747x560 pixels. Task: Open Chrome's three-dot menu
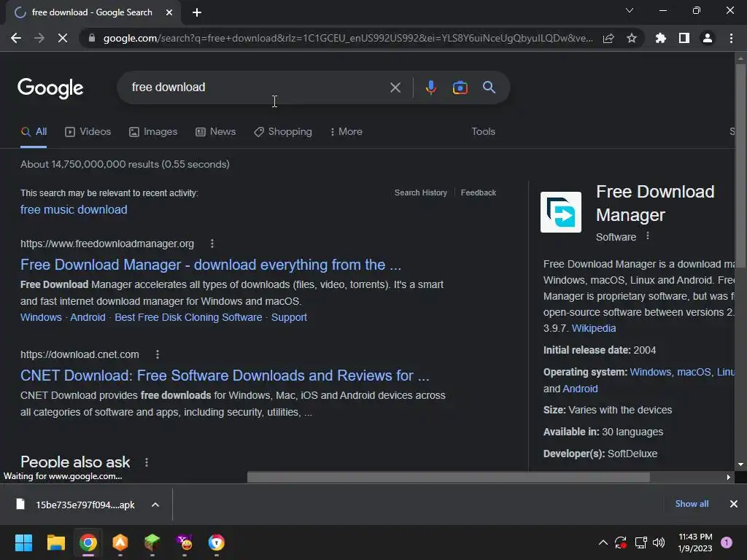coord(731,38)
